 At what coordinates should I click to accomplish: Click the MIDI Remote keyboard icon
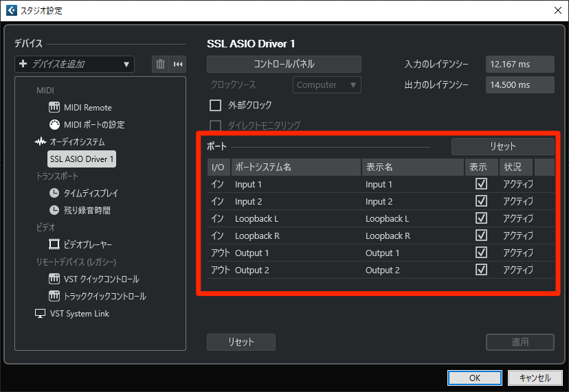click(54, 107)
